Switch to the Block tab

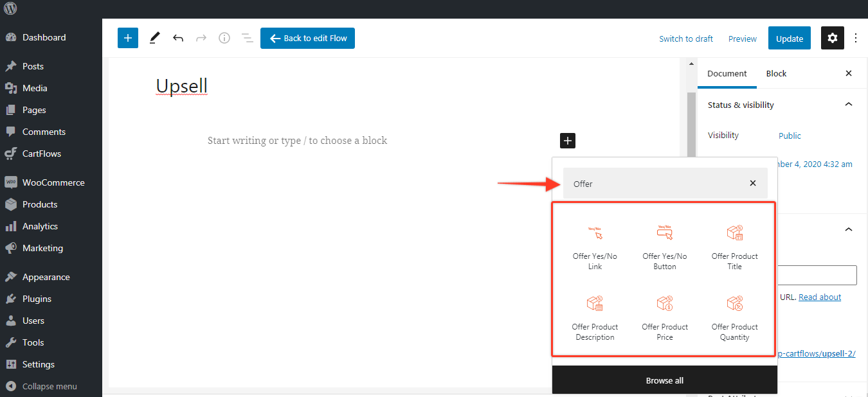pyautogui.click(x=776, y=73)
